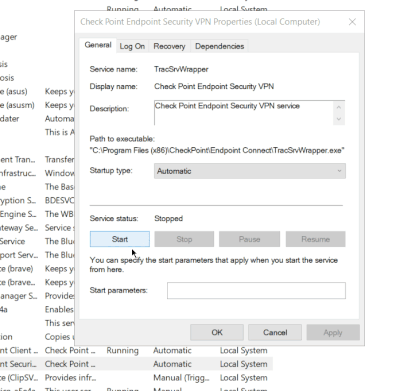Click the disabled Pause button
Image resolution: width=400 pixels, height=391 pixels.
tap(249, 239)
